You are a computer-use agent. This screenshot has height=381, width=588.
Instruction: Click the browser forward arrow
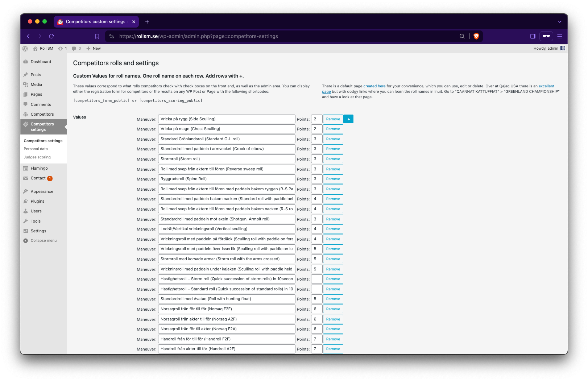tap(40, 36)
